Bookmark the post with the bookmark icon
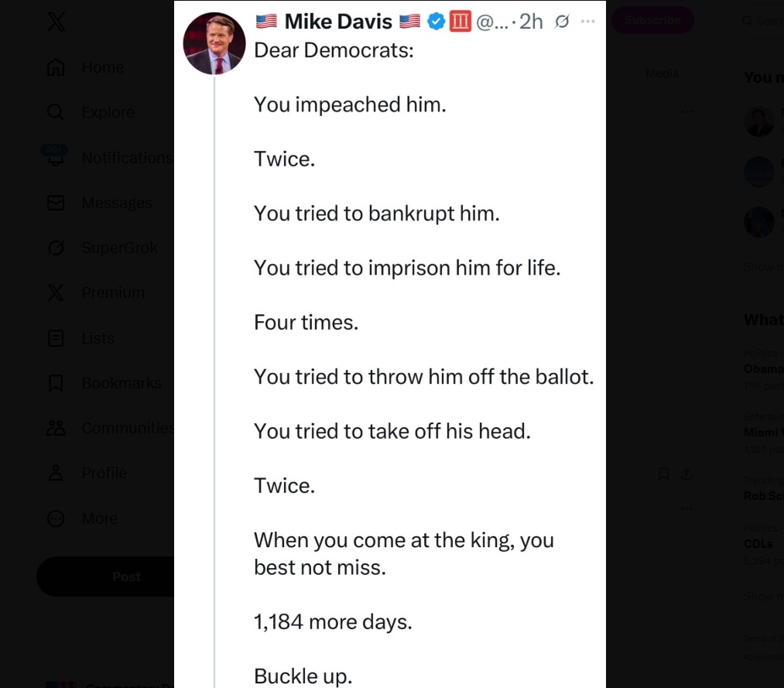The height and width of the screenshot is (688, 784). point(663,474)
